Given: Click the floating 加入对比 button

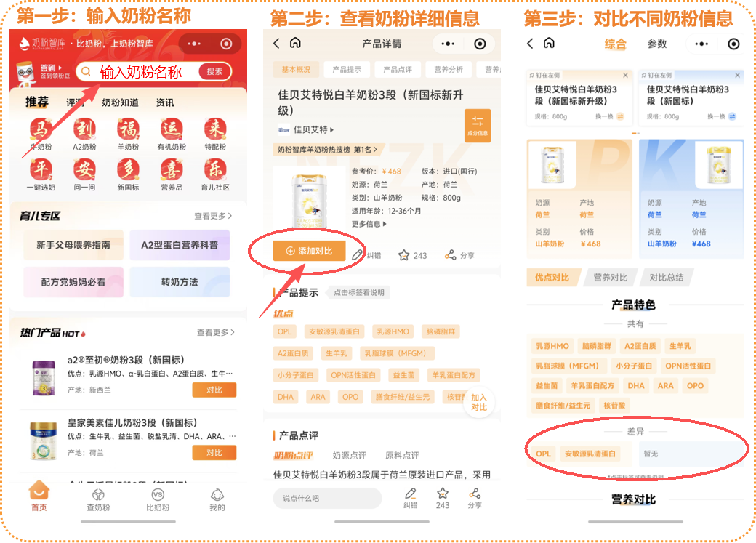Looking at the screenshot, I should [x=479, y=402].
